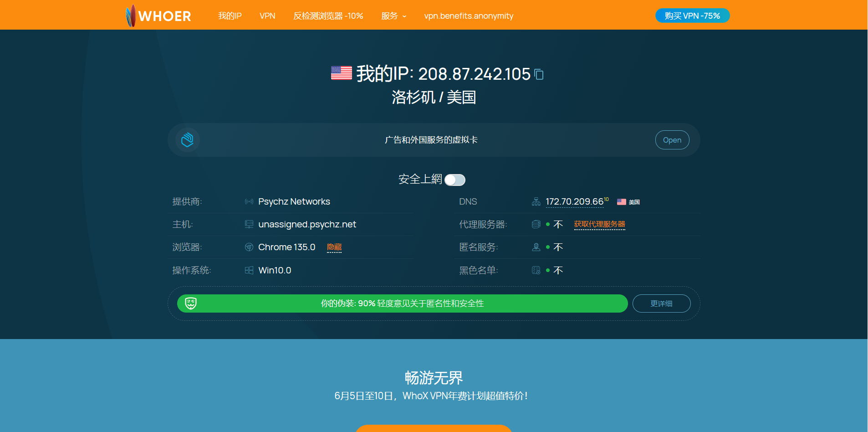Click the virtual card service icon

[188, 140]
